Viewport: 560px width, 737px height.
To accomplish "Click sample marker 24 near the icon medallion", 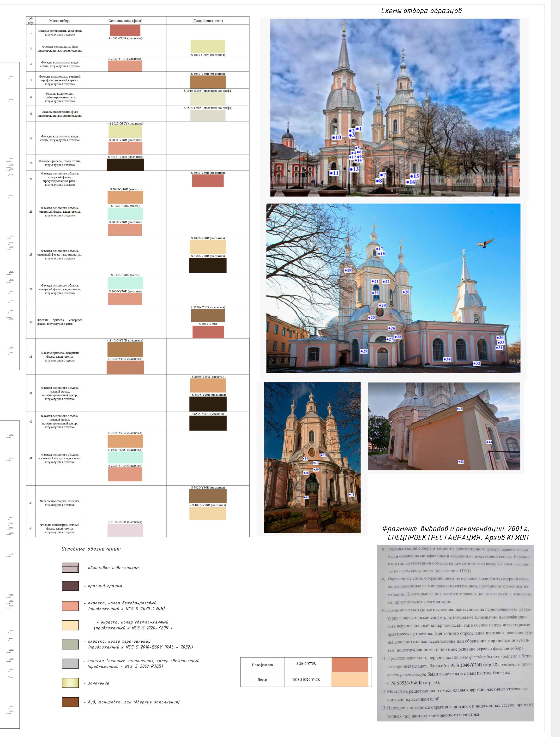I will pos(382,305).
